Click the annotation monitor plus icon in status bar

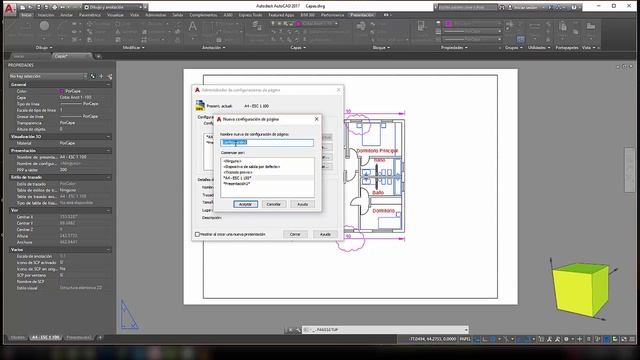(580, 339)
